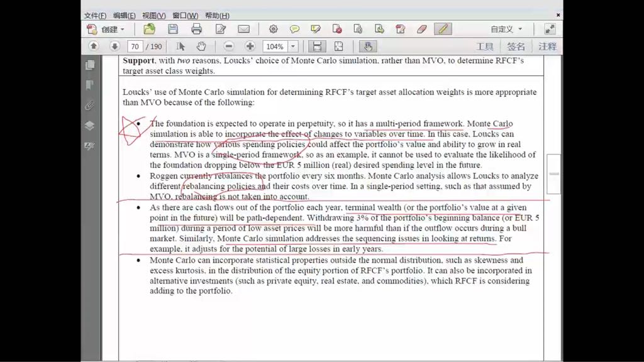Toggle the highlighted pencil drawing tool
The height and width of the screenshot is (362, 644).
443,29
